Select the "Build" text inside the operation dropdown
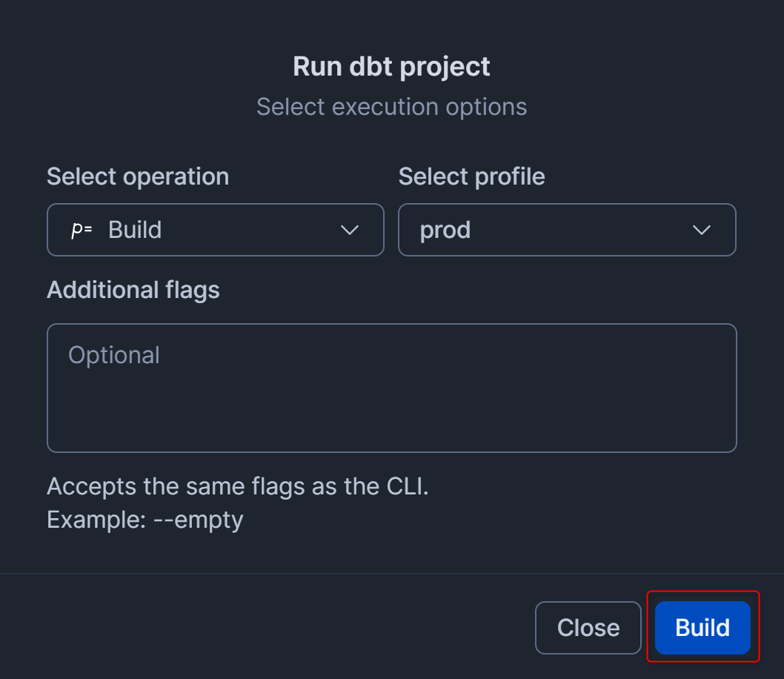The width and height of the screenshot is (784, 679). 135,230
